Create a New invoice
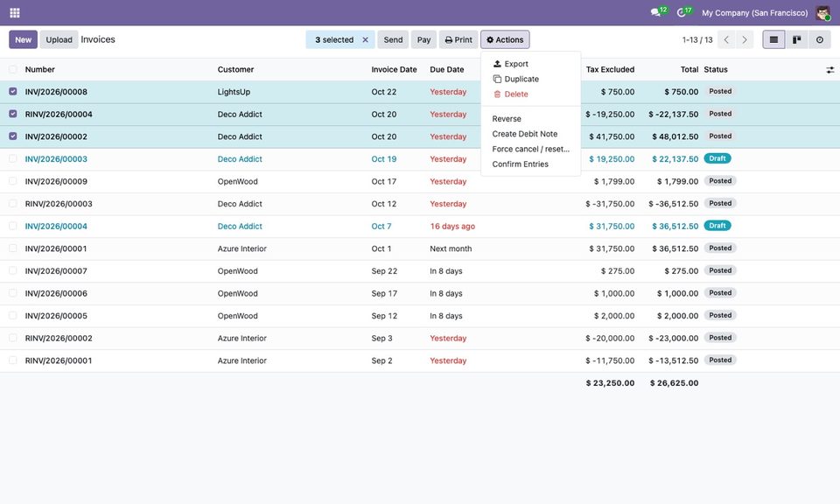The image size is (840, 504). (23, 39)
